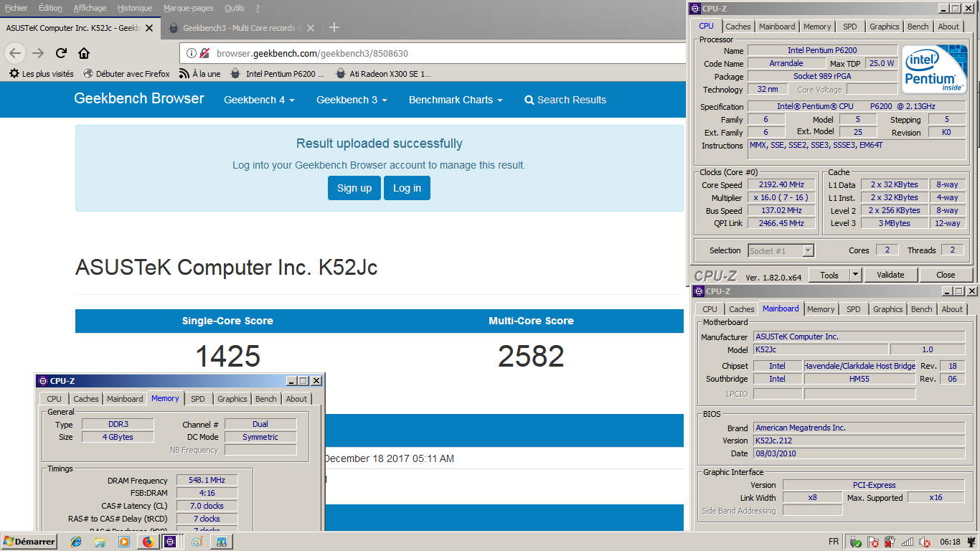The width and height of the screenshot is (980, 551).
Task: Click the Sign up button
Action: click(x=354, y=188)
